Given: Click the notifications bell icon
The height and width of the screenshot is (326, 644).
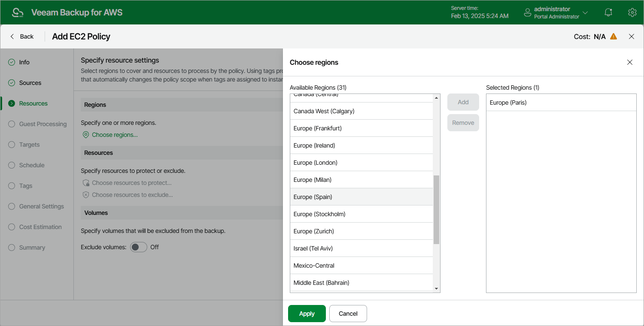Looking at the screenshot, I should pos(608,12).
